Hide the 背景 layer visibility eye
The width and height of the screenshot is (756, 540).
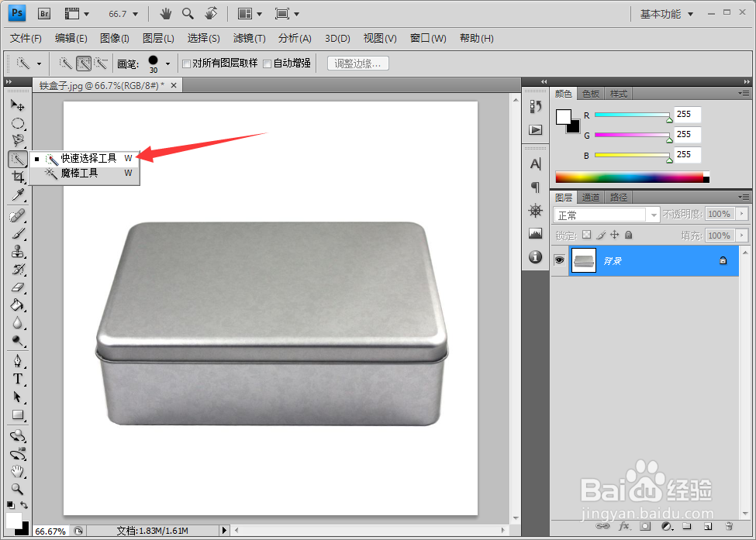559,260
